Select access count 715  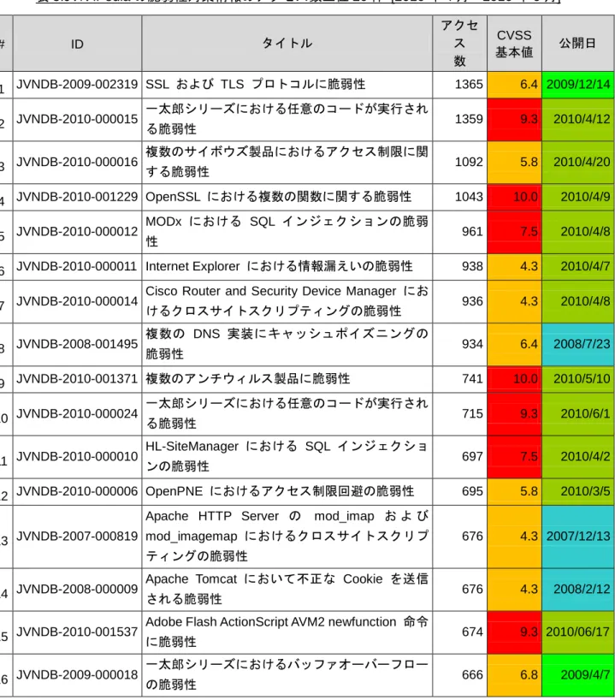[x=459, y=414]
